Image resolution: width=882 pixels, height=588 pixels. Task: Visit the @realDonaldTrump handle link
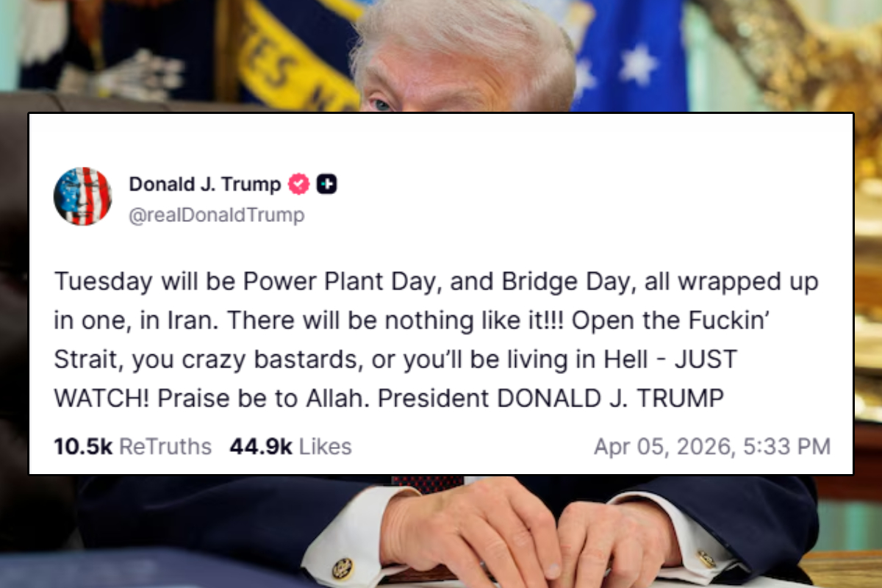point(216,215)
